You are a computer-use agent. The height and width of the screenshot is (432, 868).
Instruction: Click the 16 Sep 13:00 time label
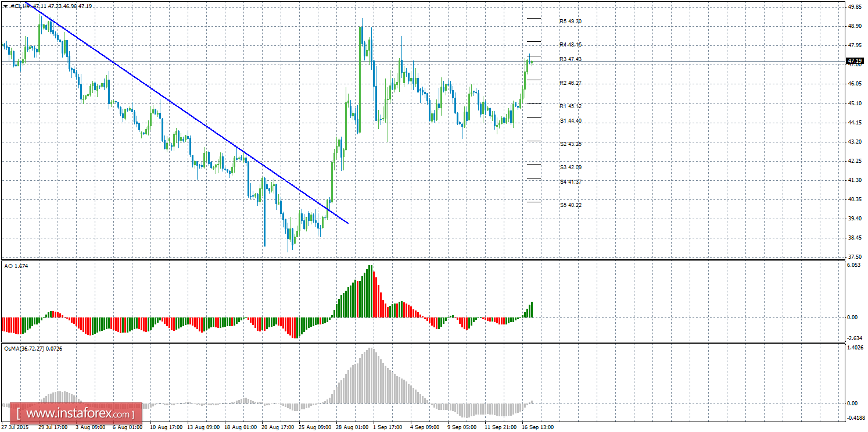tap(538, 427)
